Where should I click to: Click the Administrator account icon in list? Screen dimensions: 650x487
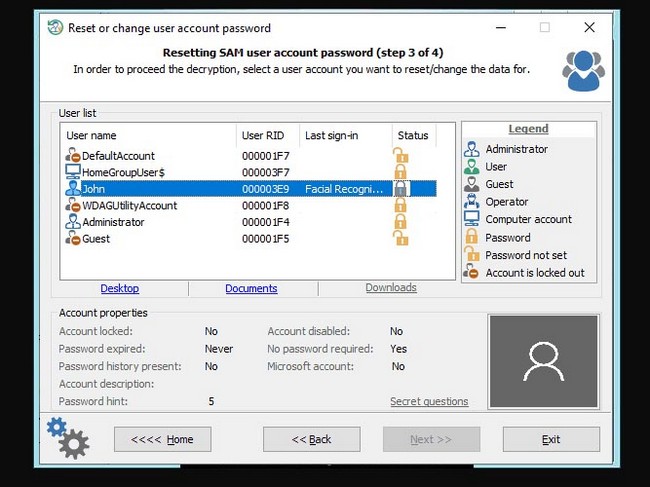pyautogui.click(x=72, y=222)
